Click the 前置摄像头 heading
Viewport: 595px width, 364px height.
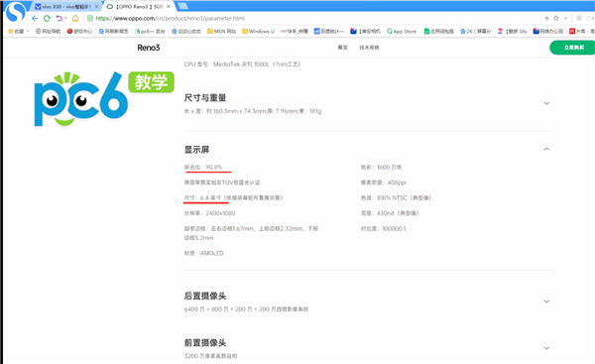[x=205, y=343]
